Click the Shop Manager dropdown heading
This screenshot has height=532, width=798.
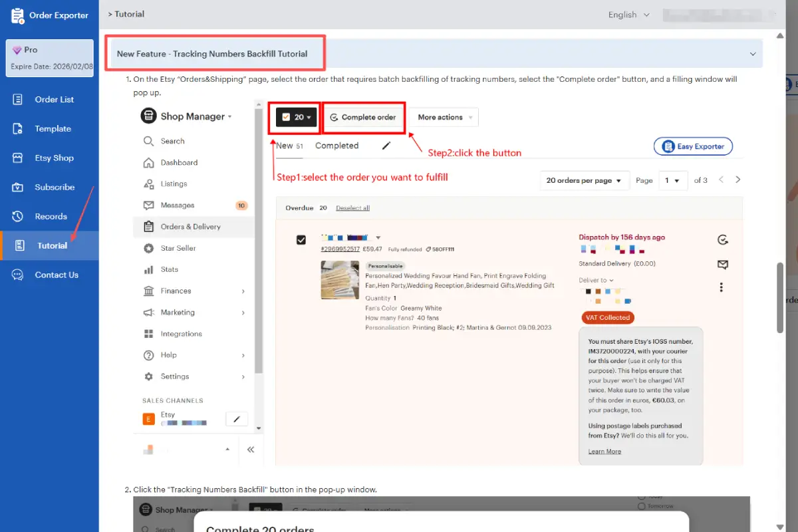pos(187,116)
